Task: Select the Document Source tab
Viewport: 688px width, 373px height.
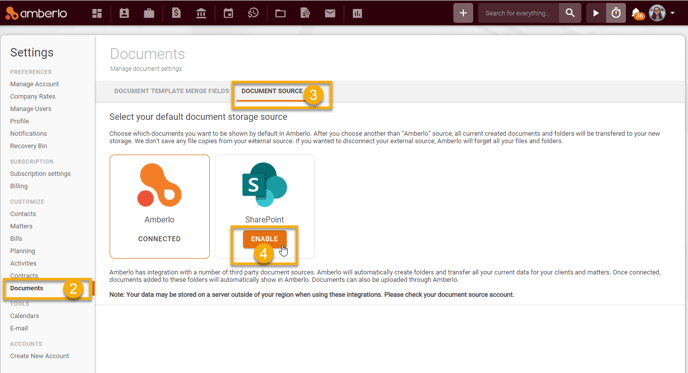Action: coord(272,91)
